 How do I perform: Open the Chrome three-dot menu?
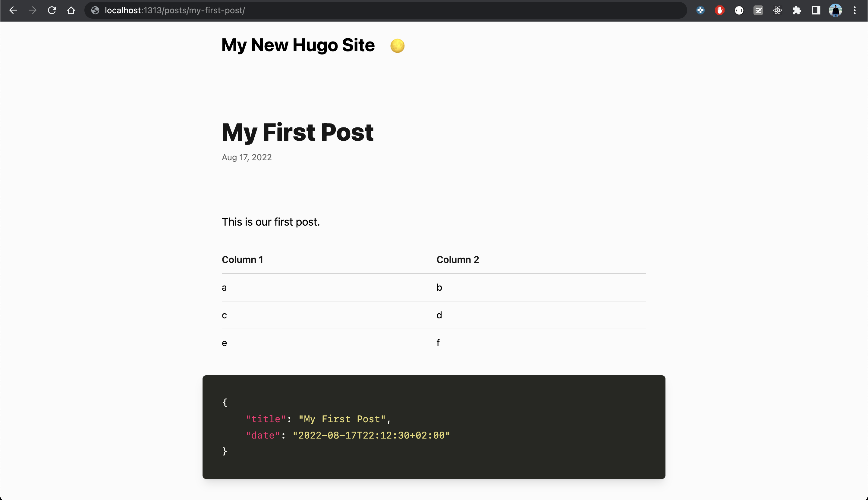tap(855, 10)
